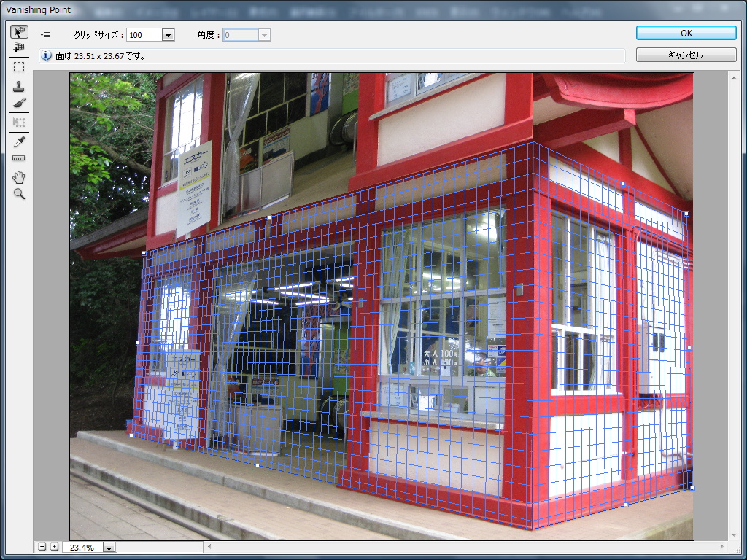747x560 pixels.
Task: Click the right plane's top edge midpoint handle
Action: tap(623, 183)
